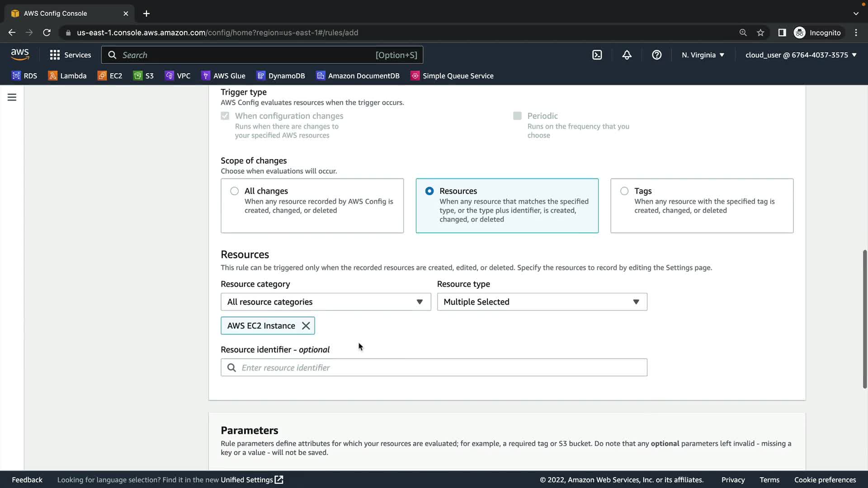The image size is (868, 488).
Task: Open DynamoDB shortcut in favorites bar
Action: coord(281,76)
